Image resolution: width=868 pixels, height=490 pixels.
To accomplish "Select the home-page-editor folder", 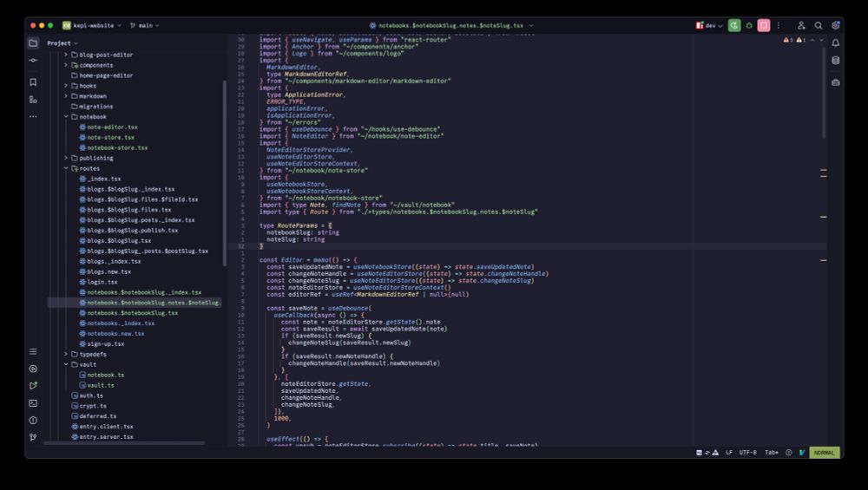I will [x=102, y=75].
